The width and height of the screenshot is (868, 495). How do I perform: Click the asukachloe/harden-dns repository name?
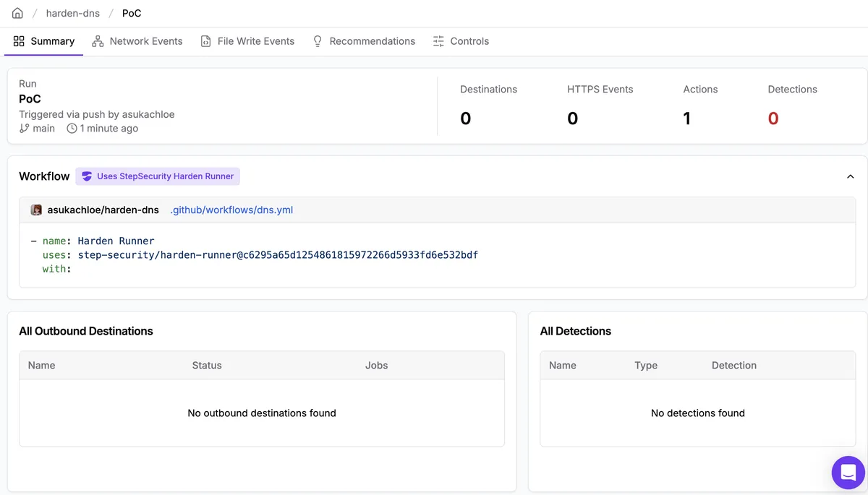(x=103, y=210)
